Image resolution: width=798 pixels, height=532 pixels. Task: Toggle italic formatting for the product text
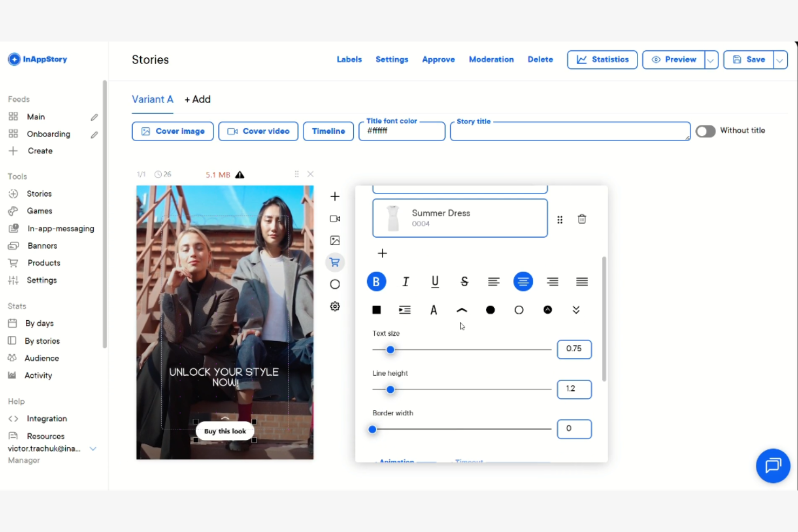[x=405, y=281]
